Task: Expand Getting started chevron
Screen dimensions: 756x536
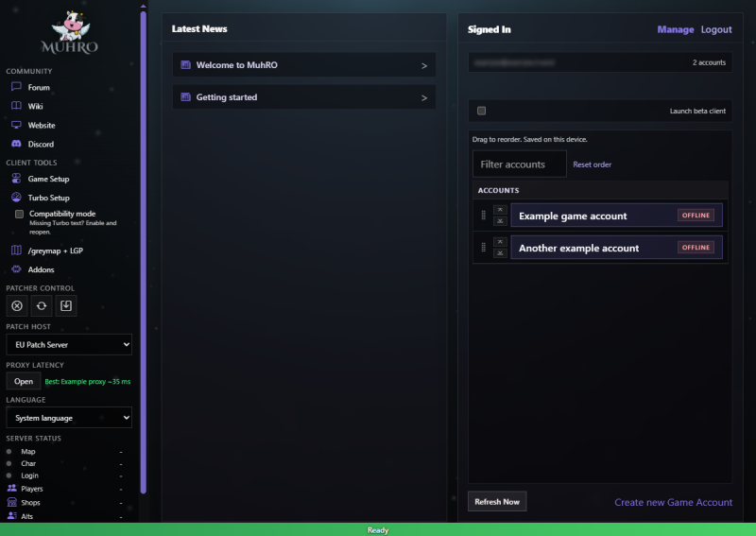Action: pos(424,98)
